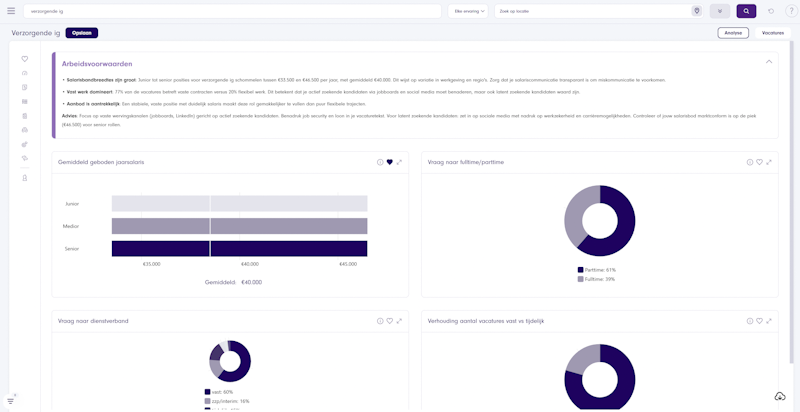Open the help question mark icon

point(790,11)
